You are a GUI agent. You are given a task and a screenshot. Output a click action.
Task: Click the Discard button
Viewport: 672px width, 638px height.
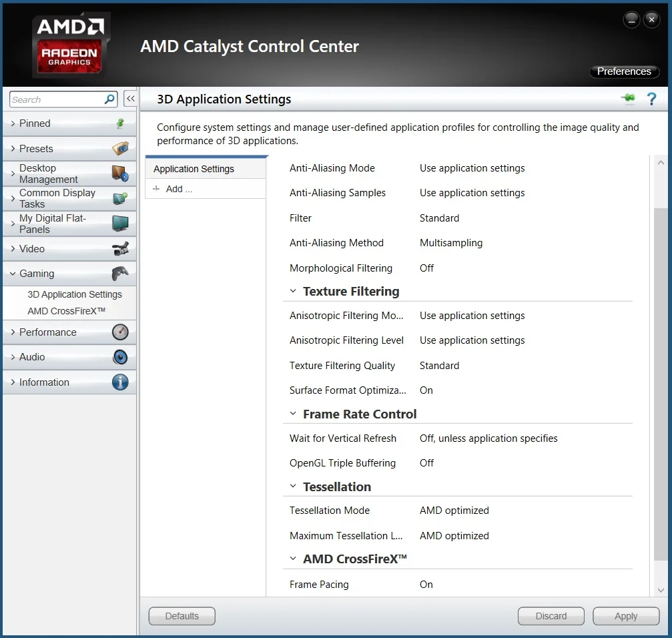pyautogui.click(x=551, y=616)
